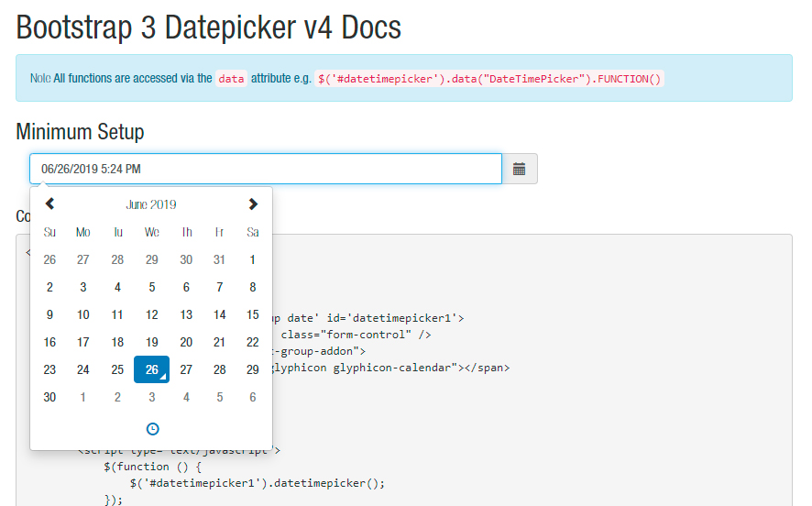Screen dimensions: 812x506
Task: Switch to time picker via clock icon
Action: point(152,429)
